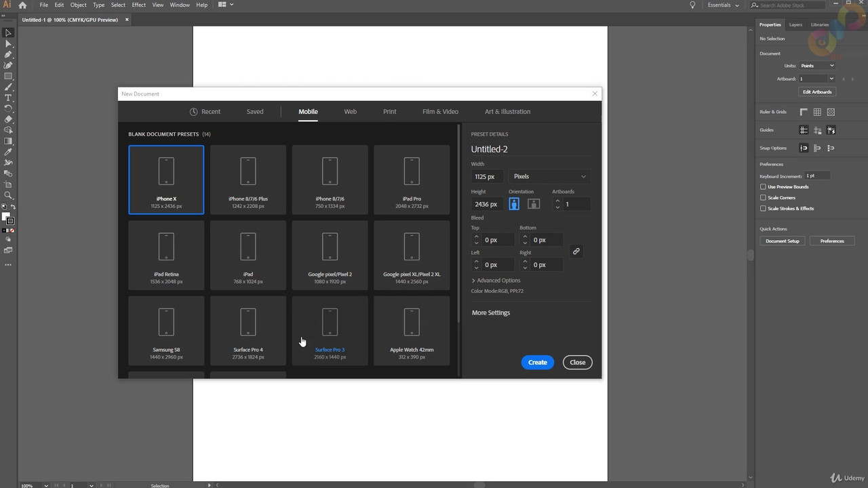
Task: Pick the Pen tool
Action: pyautogui.click(x=8, y=54)
